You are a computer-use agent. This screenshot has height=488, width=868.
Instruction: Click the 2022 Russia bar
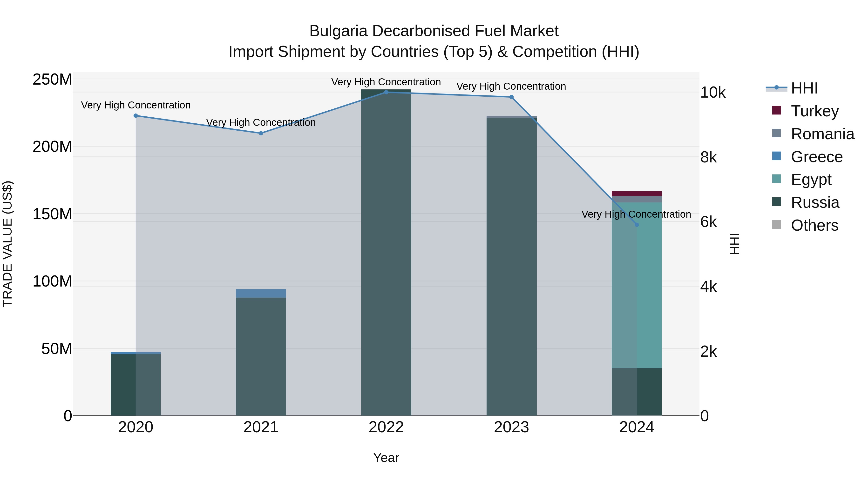click(386, 253)
